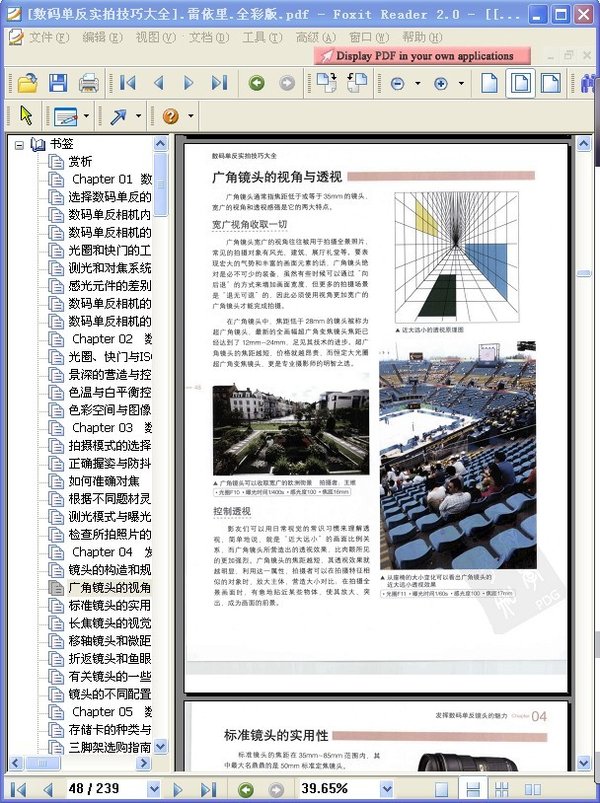
Task: Select the blue arrow drawing tool
Action: (x=118, y=116)
